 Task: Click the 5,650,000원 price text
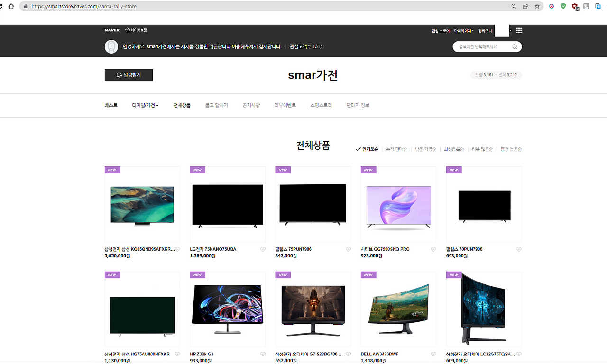117,256
